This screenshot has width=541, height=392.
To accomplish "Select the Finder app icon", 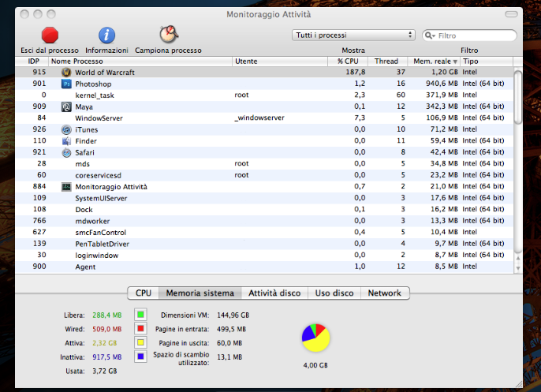I will (66, 141).
